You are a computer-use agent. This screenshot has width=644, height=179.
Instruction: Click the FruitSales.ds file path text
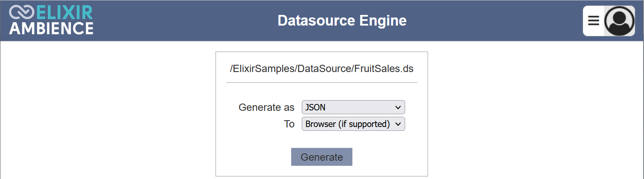pyautogui.click(x=322, y=69)
